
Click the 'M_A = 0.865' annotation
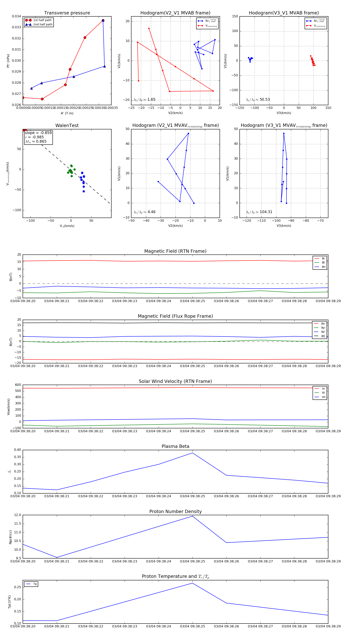[36, 141]
